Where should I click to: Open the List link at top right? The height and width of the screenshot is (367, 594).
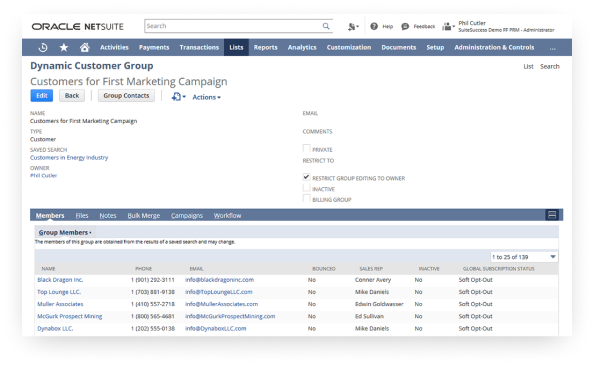point(528,66)
